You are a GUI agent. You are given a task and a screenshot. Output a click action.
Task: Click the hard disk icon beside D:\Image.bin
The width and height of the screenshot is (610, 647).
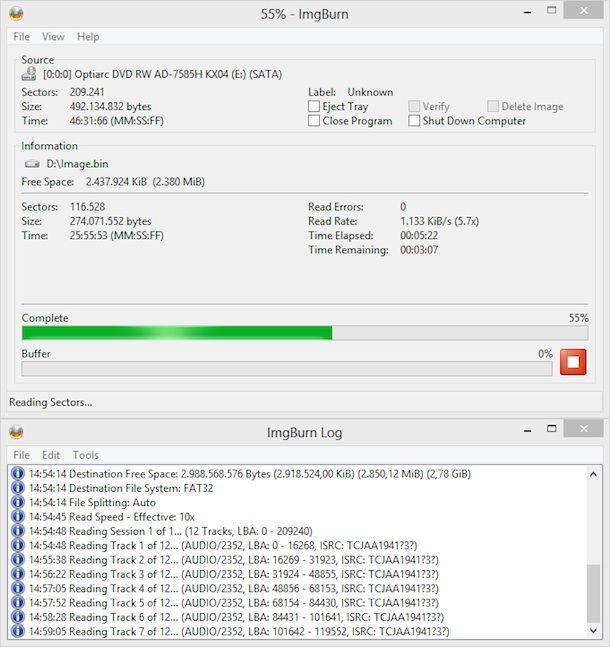tap(32, 164)
